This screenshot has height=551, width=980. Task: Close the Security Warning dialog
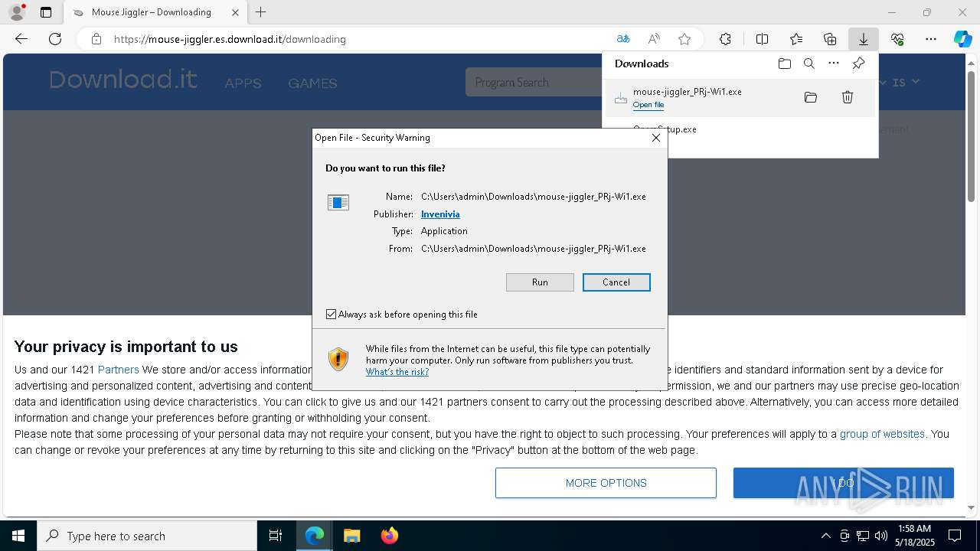click(655, 138)
